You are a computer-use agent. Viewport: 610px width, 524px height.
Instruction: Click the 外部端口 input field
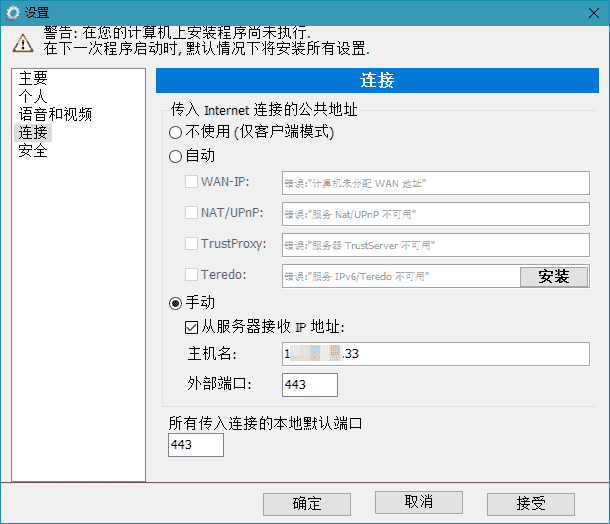click(310, 385)
